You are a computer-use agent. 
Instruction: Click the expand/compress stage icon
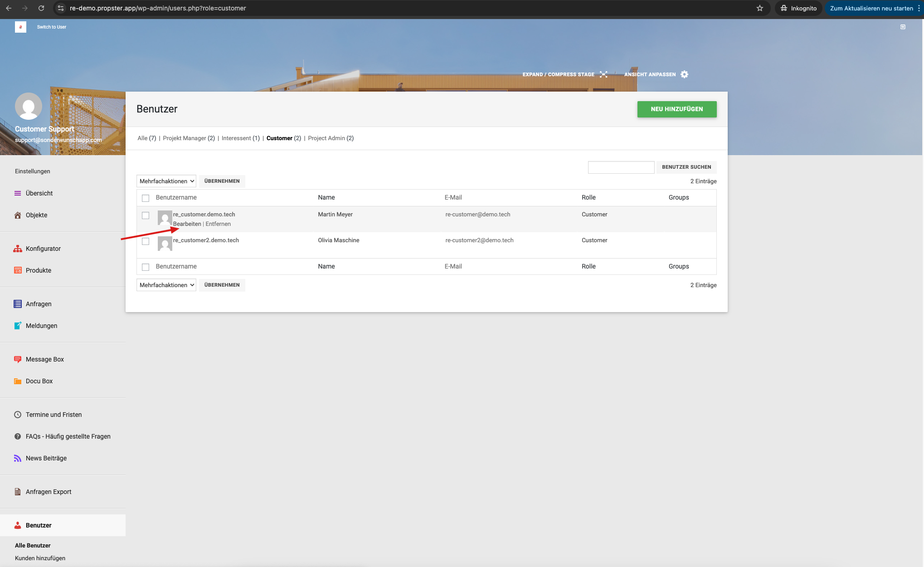click(x=603, y=74)
